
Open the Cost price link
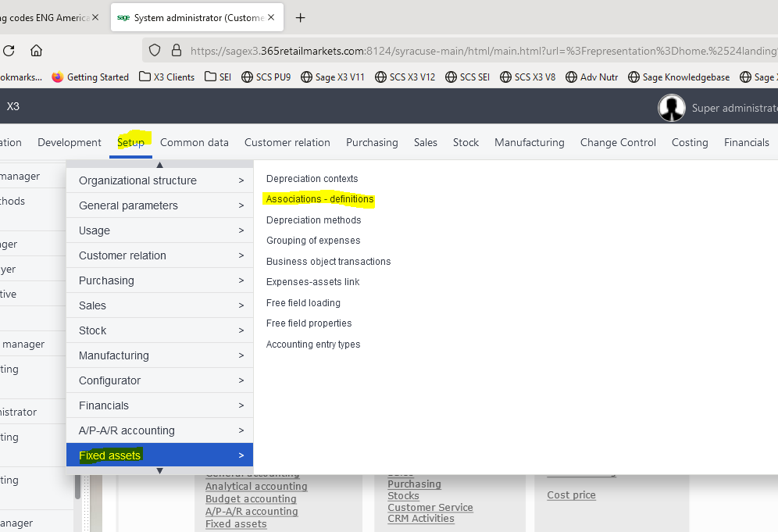click(x=570, y=495)
